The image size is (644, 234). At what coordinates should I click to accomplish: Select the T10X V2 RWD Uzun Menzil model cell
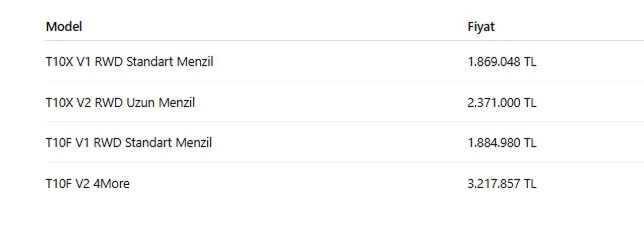coord(120,103)
